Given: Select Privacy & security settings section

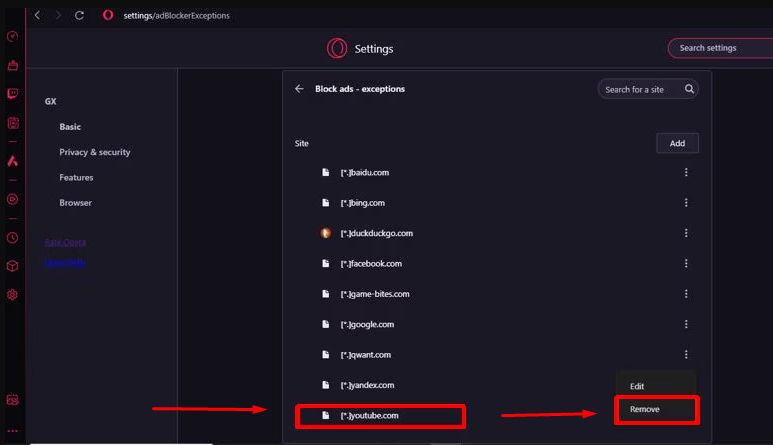Looking at the screenshot, I should (95, 152).
